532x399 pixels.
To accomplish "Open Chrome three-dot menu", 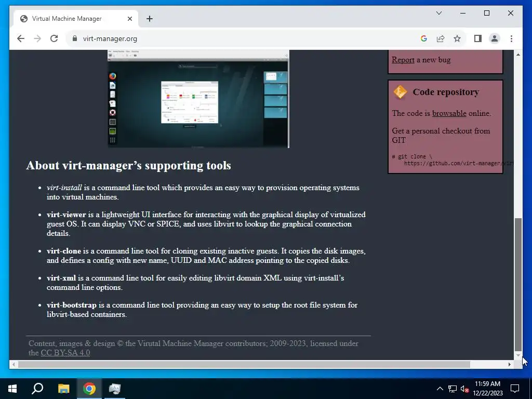I will [x=511, y=38].
